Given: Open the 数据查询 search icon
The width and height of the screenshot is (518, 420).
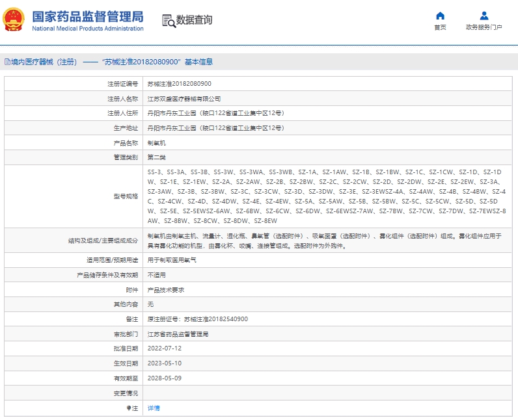Looking at the screenshot, I should coord(169,21).
